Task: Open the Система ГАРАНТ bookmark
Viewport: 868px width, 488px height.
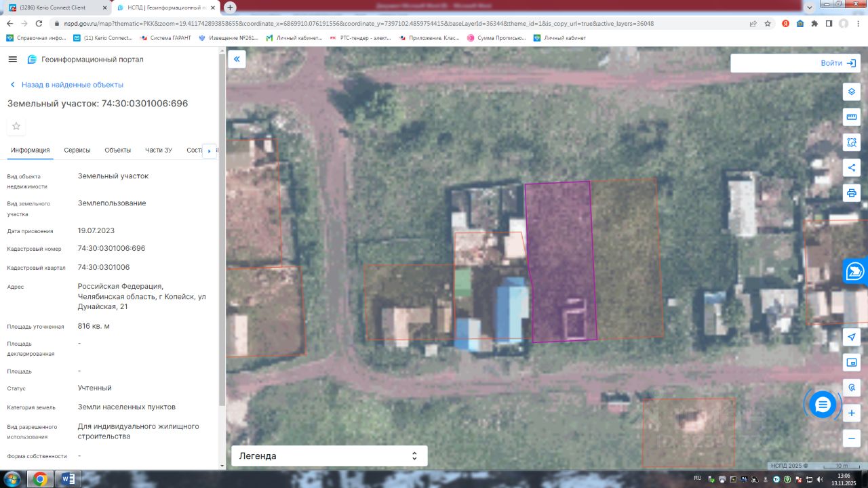Action: tap(165, 38)
